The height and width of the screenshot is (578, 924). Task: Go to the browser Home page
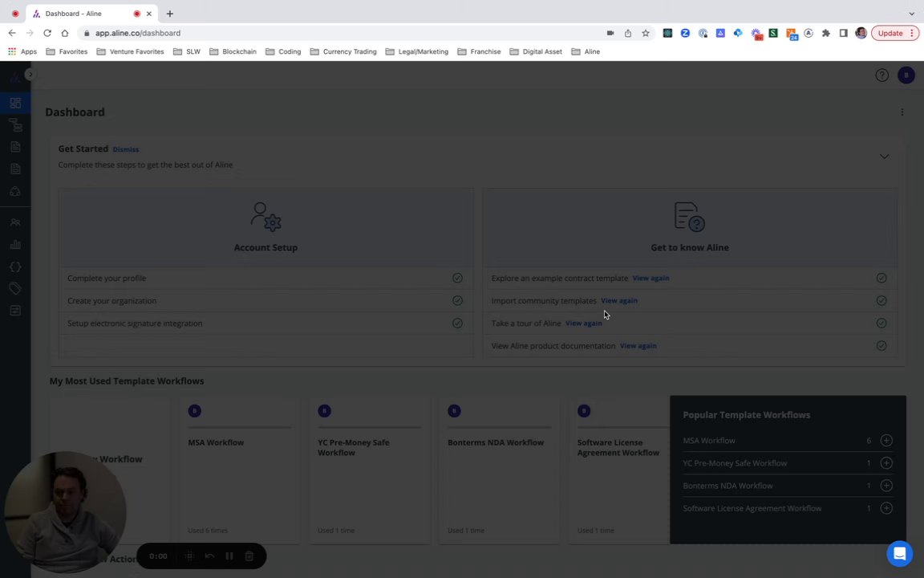[65, 33]
